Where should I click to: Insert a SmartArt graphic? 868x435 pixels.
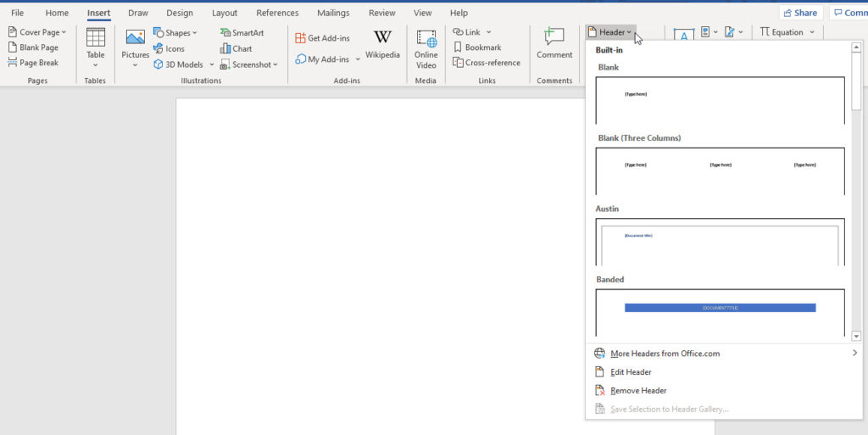pyautogui.click(x=242, y=33)
